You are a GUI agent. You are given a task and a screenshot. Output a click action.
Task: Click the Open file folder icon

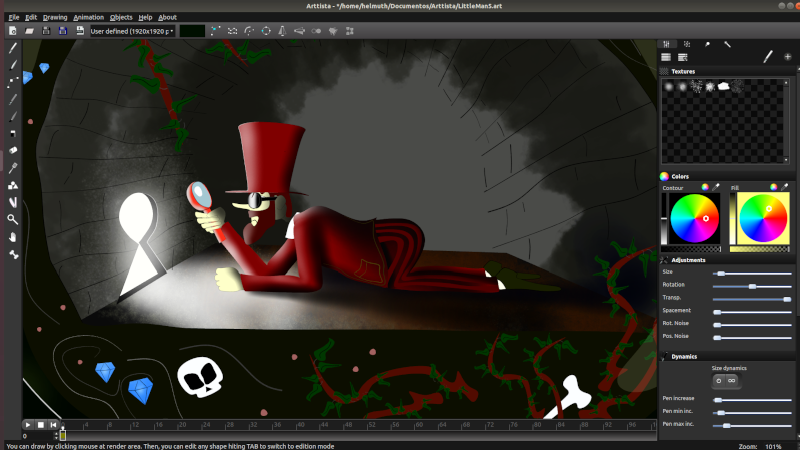coord(29,31)
